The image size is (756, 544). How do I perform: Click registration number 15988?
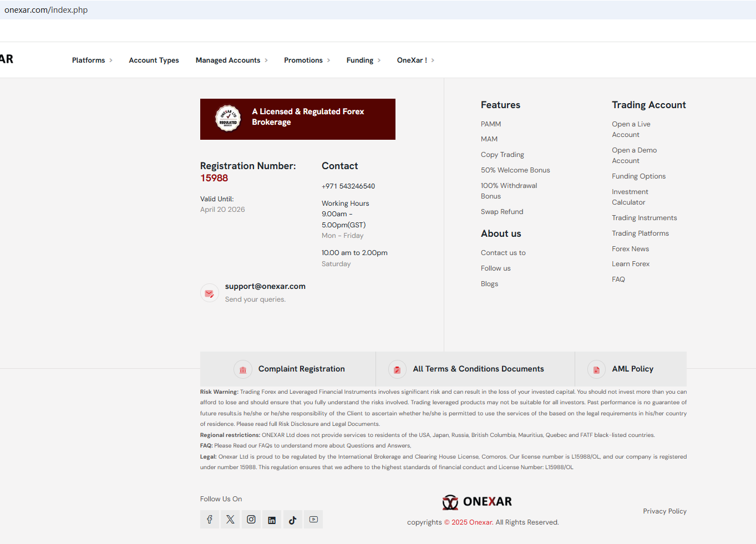click(x=214, y=178)
